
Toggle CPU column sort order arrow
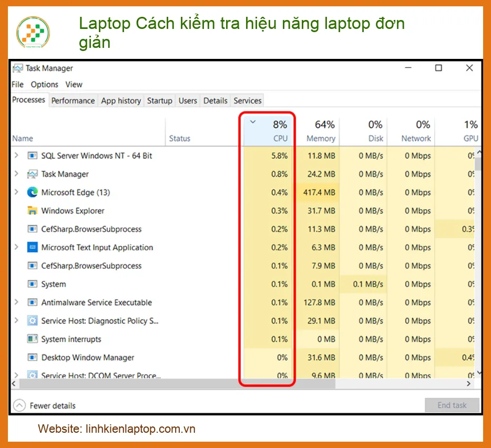tap(253, 122)
